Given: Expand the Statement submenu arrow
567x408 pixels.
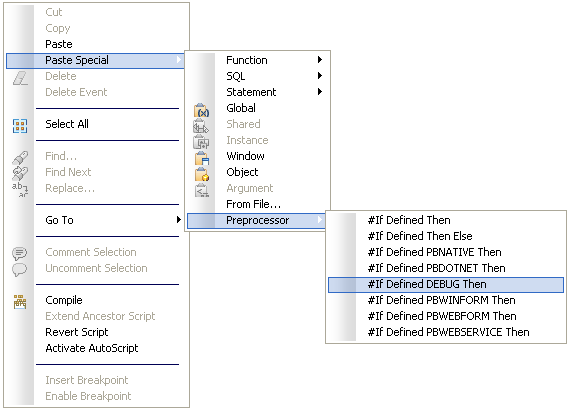Looking at the screenshot, I should click(x=320, y=92).
